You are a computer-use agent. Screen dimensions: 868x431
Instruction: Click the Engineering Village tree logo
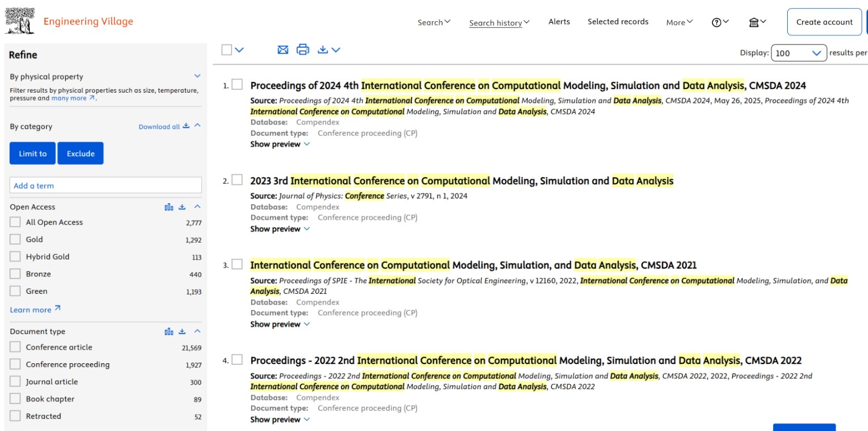20,21
